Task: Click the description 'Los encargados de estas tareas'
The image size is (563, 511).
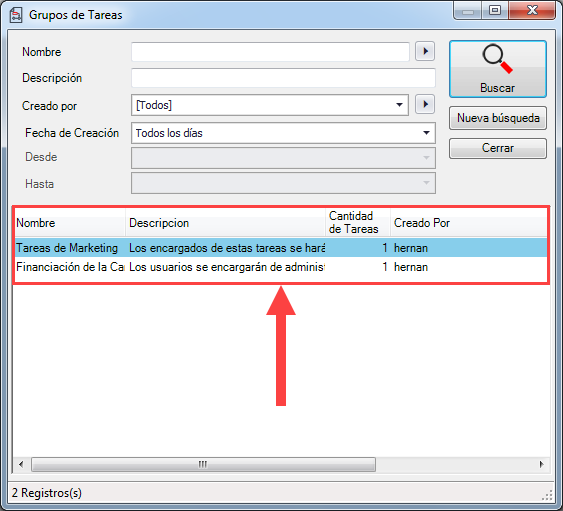Action: pos(227,248)
